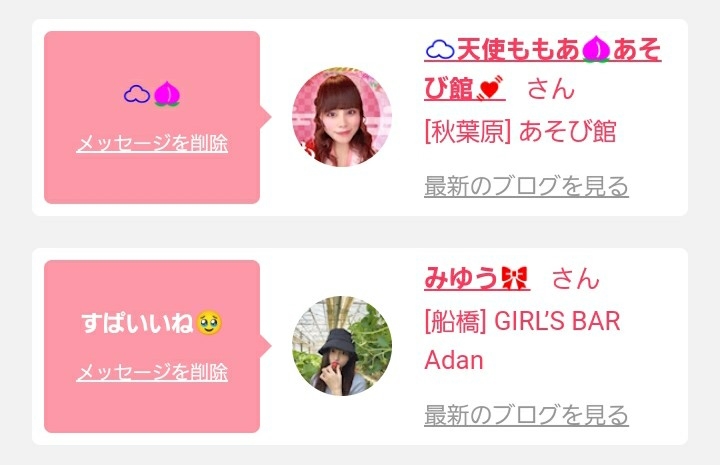Click the peach emoji in the first message bubble
The image size is (720, 465).
point(167,94)
